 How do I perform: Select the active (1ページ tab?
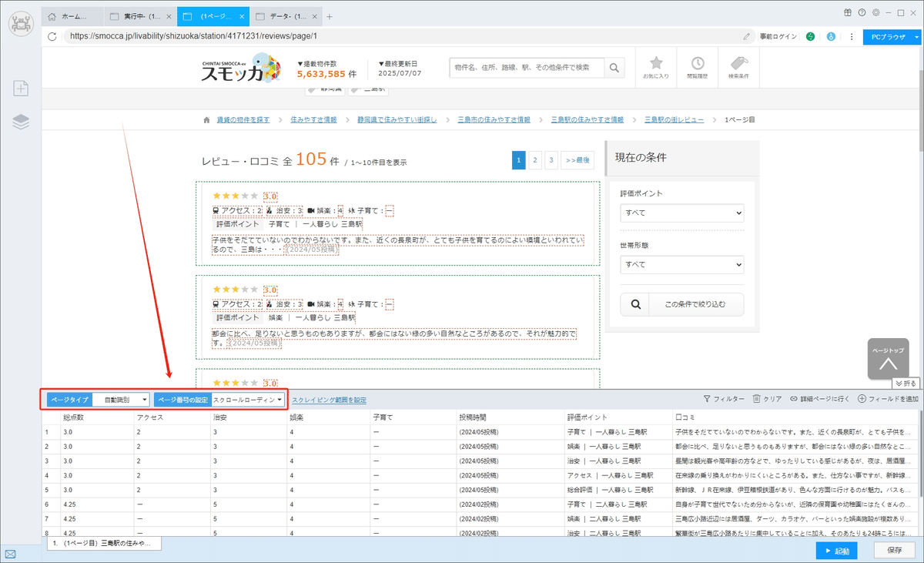tap(213, 16)
